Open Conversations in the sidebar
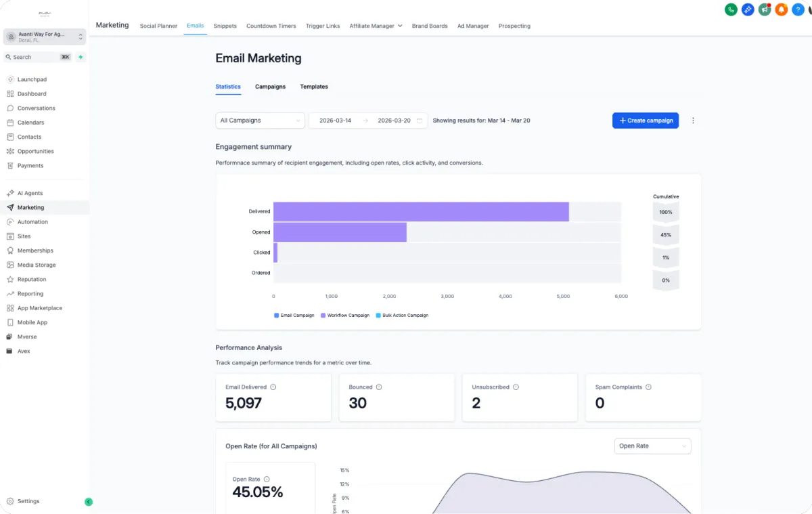Image resolution: width=812 pixels, height=514 pixels. tap(36, 108)
